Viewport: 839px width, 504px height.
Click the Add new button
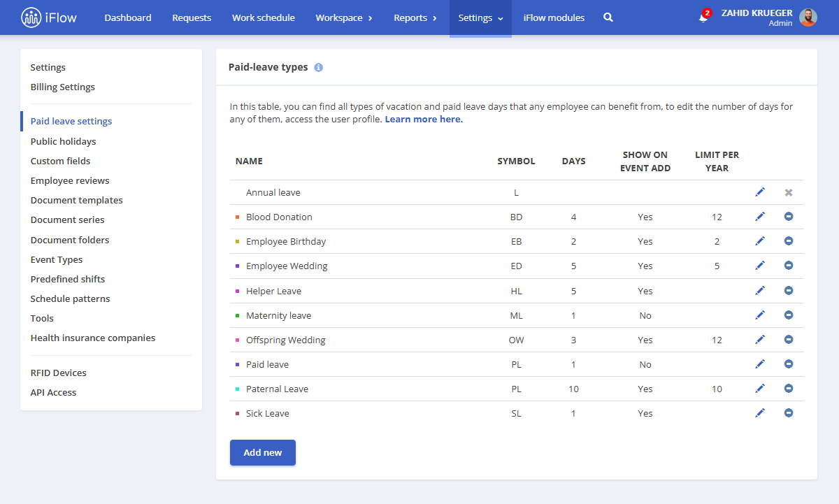tap(263, 453)
